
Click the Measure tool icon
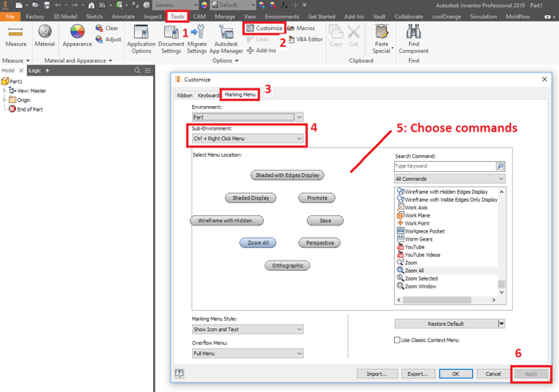tap(15, 32)
